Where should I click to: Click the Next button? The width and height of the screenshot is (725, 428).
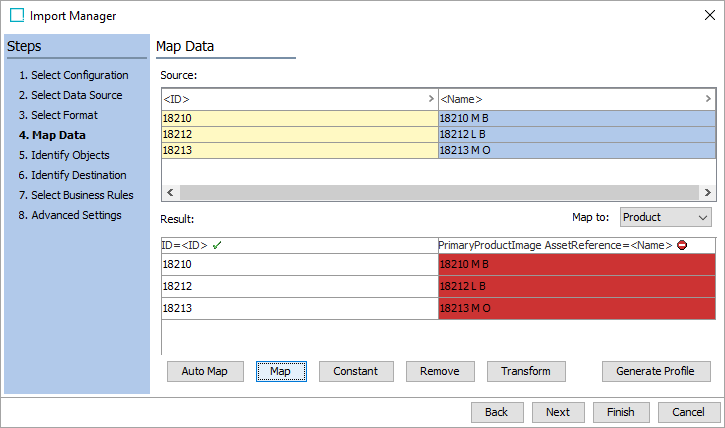click(x=558, y=412)
